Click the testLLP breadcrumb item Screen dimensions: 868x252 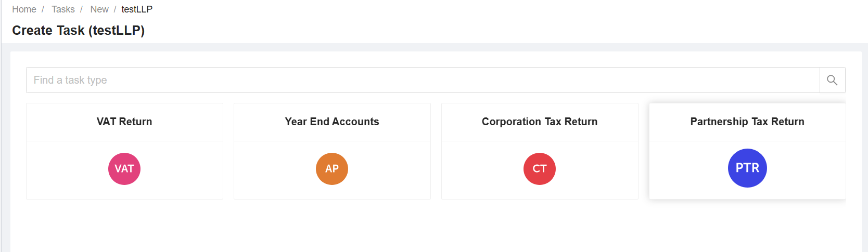coord(137,9)
